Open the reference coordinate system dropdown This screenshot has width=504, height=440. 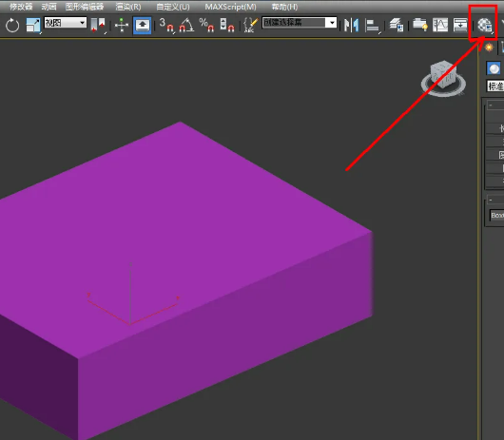click(66, 23)
